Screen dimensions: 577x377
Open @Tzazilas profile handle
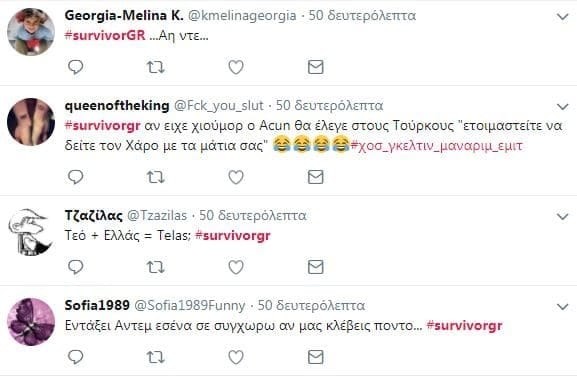click(x=157, y=215)
